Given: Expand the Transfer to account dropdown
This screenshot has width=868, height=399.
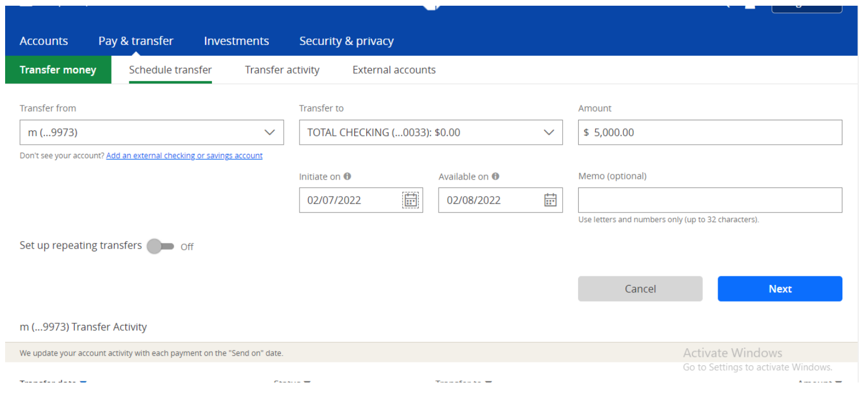Looking at the screenshot, I should (x=431, y=132).
